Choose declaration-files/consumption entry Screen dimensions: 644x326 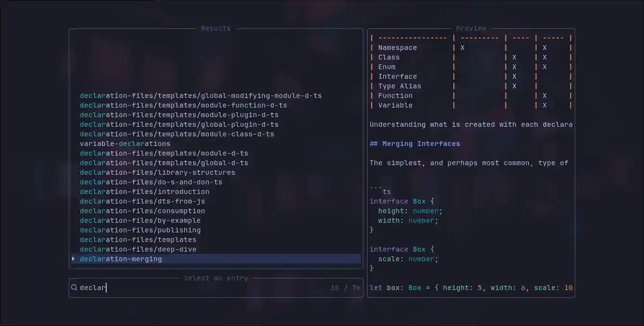point(143,211)
